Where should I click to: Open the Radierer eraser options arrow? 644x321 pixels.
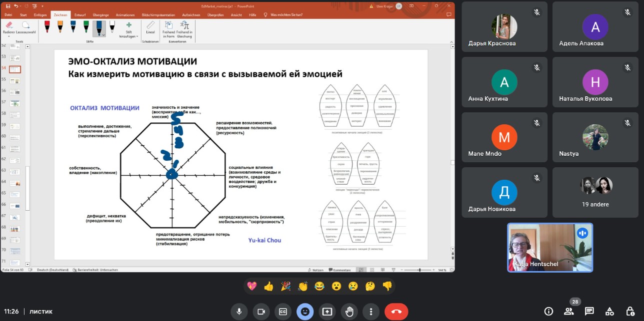point(8,36)
